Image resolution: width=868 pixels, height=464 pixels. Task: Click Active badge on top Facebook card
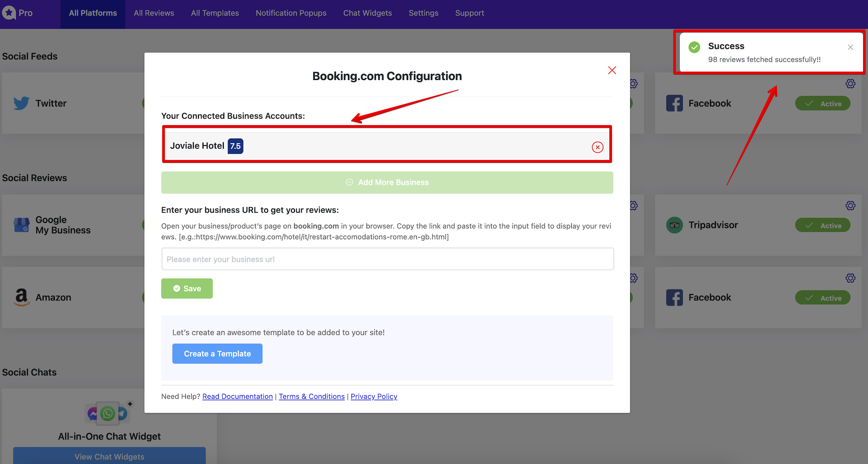pos(823,103)
